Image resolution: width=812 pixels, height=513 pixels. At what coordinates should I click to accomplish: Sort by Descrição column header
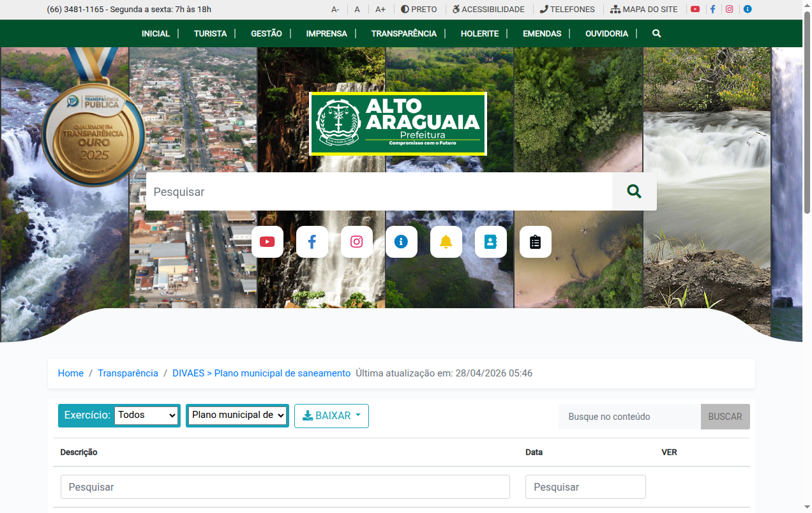(79, 452)
